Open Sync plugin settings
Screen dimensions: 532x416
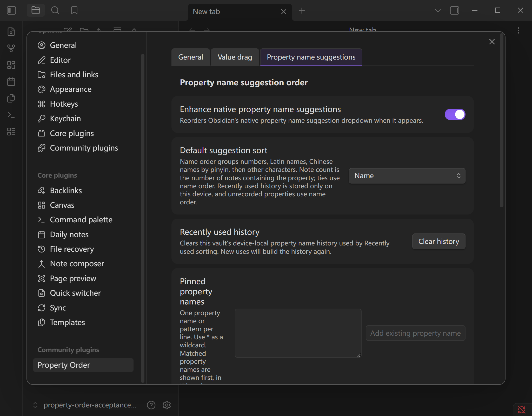(83, 308)
